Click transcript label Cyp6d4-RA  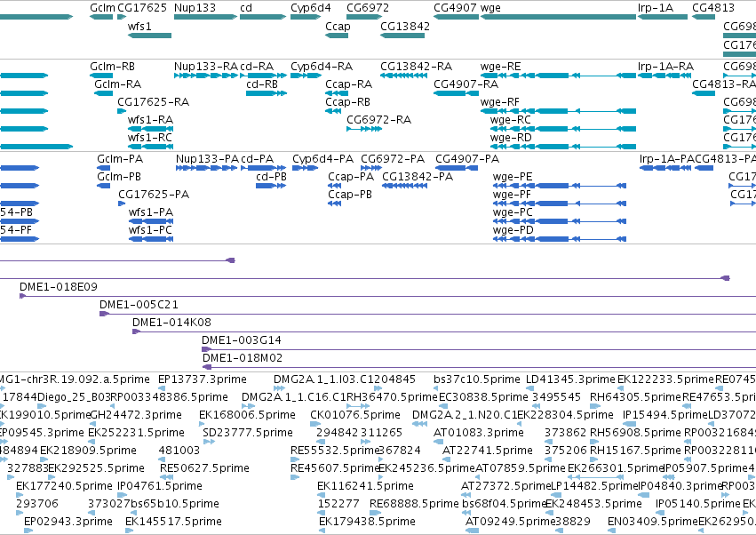coord(322,67)
